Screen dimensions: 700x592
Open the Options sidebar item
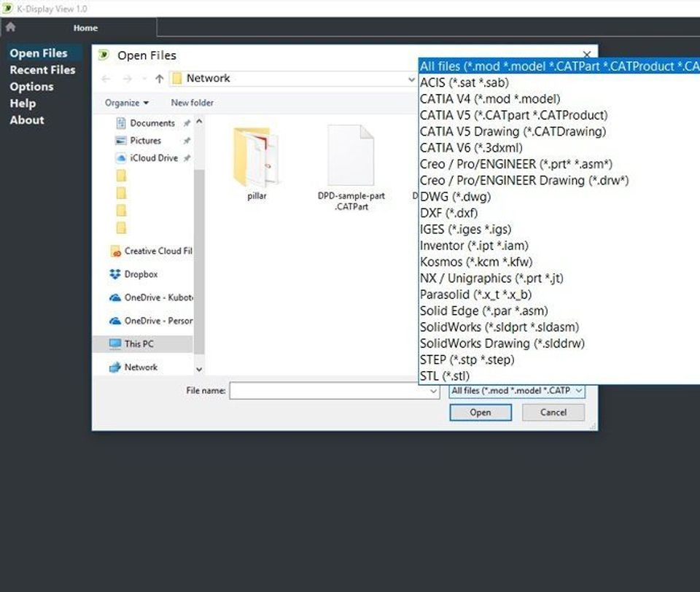(31, 87)
